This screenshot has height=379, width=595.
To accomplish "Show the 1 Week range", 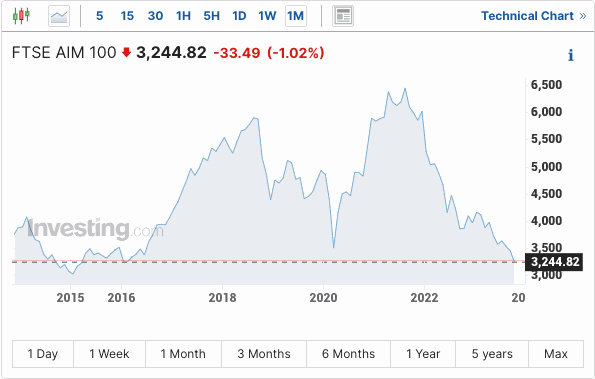I will coord(109,354).
